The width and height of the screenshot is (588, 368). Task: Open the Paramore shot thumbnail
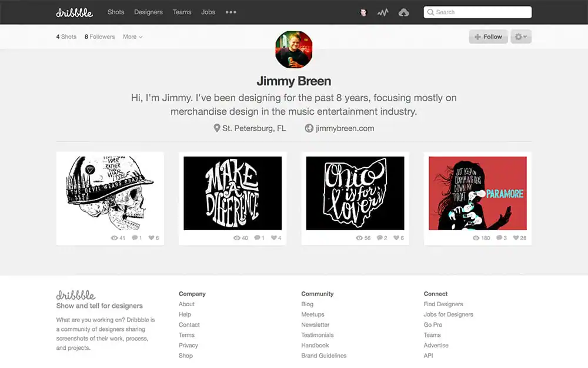(477, 193)
